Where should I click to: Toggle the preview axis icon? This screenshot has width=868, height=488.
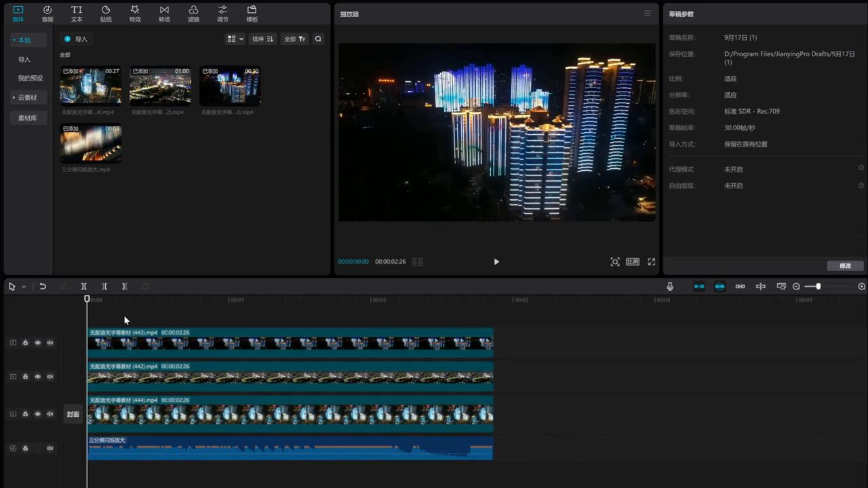761,287
